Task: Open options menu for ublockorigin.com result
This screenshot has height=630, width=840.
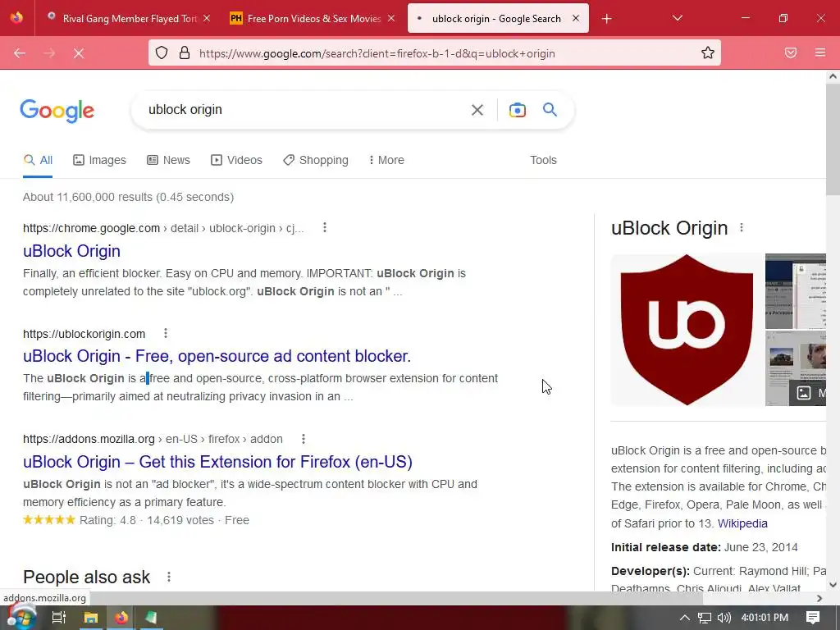Action: click(x=166, y=333)
